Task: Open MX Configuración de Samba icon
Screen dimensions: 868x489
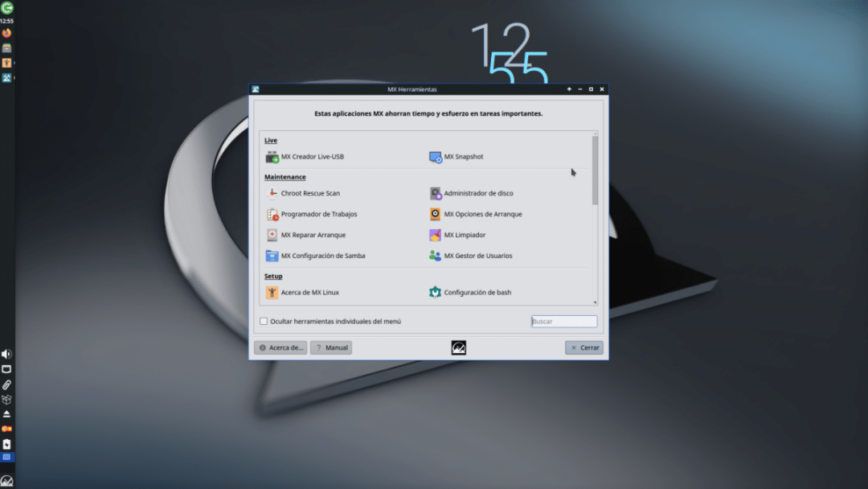Action: [272, 256]
